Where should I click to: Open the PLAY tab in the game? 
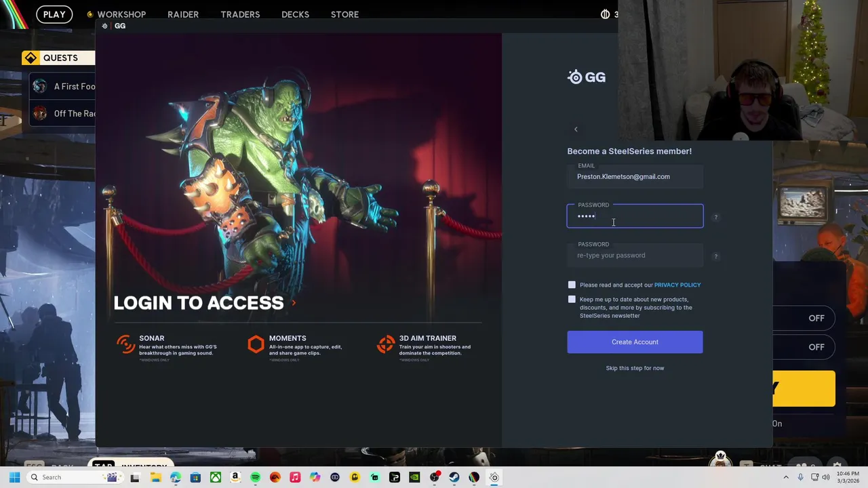54,14
